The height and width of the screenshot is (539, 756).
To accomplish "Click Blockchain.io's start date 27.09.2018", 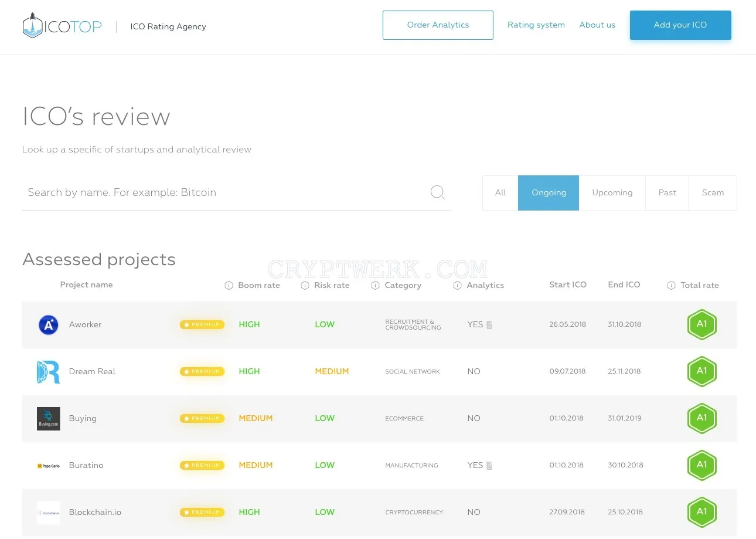I will click(567, 513).
